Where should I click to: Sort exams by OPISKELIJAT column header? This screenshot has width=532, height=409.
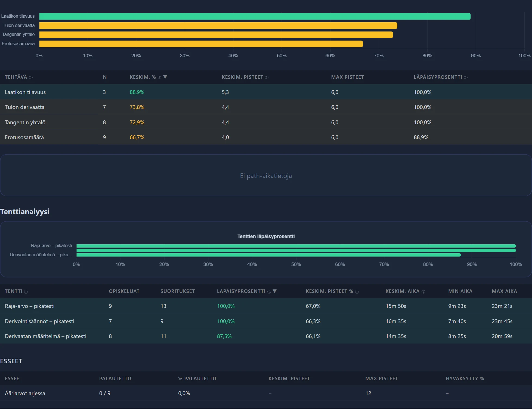[124, 291]
